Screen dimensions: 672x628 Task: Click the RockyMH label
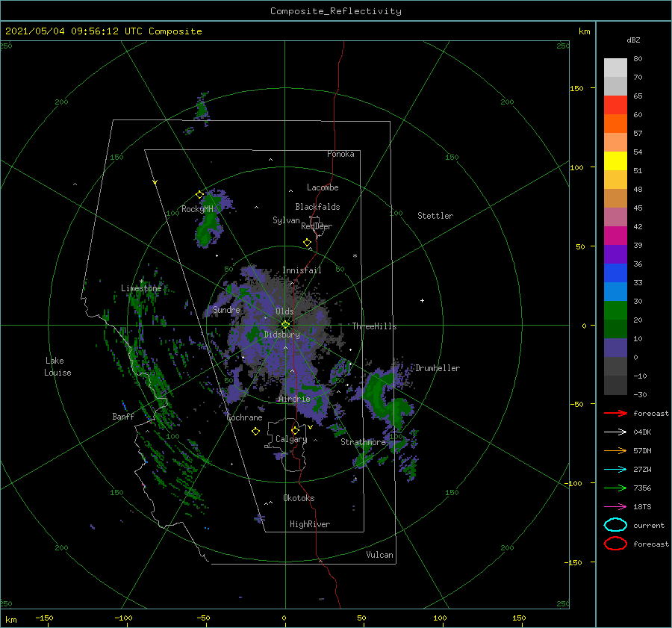(197, 209)
